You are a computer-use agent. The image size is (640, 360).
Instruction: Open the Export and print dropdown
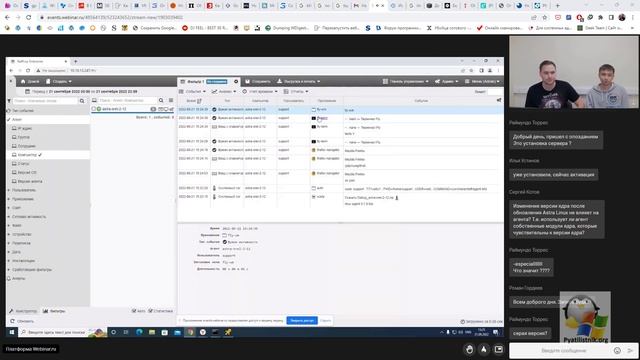[298, 81]
